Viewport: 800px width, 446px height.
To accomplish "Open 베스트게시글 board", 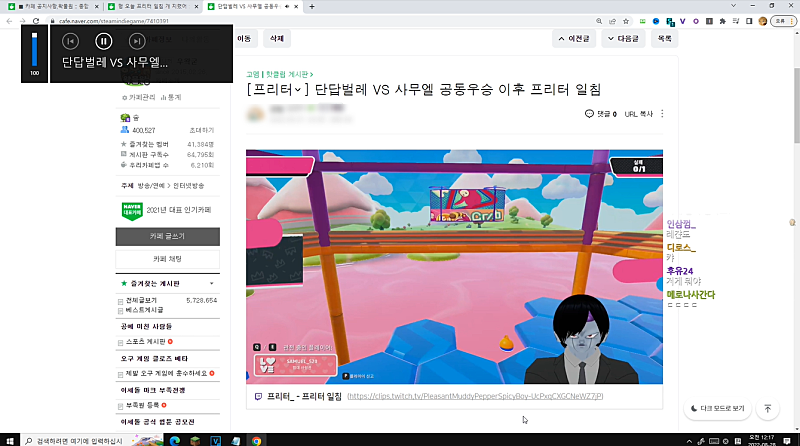I will [144, 310].
